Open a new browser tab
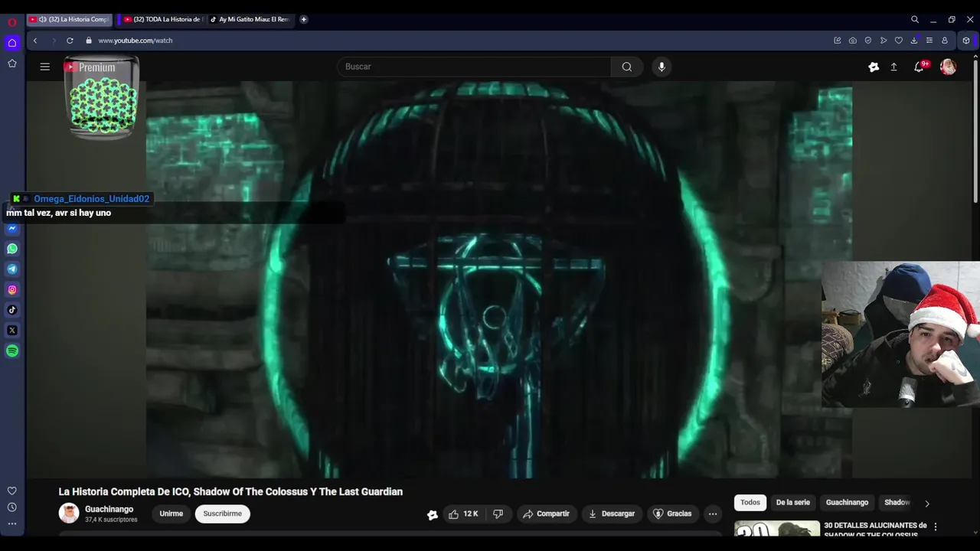Screen dimensions: 980x551 pos(304,19)
